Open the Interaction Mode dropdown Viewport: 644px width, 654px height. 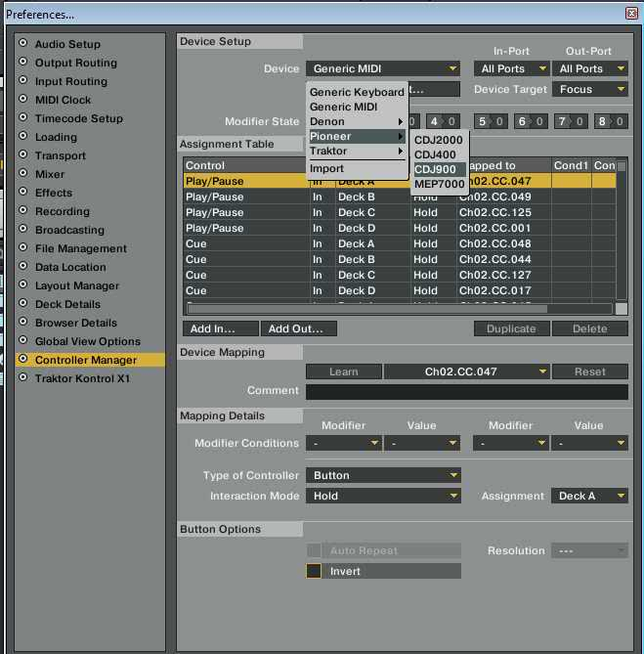click(382, 496)
